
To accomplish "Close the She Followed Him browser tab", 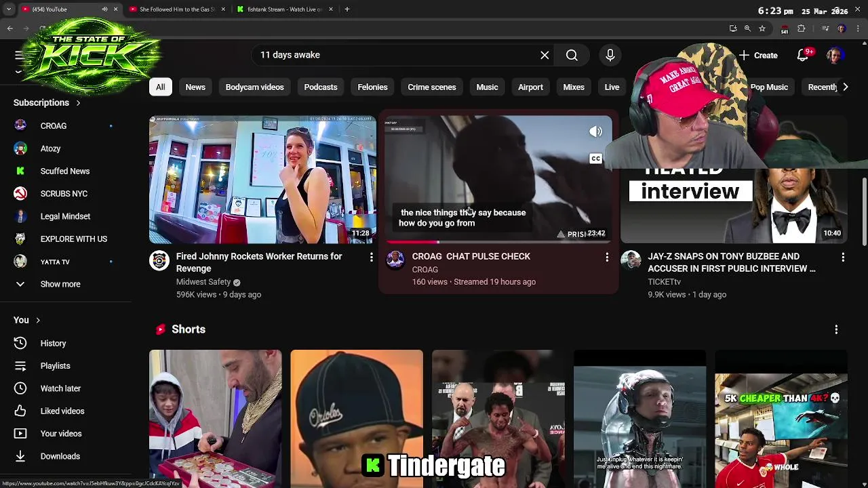I will click(223, 9).
